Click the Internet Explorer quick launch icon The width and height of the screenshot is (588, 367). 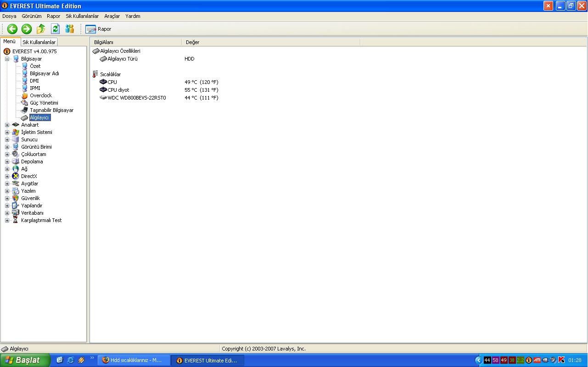coord(70,360)
